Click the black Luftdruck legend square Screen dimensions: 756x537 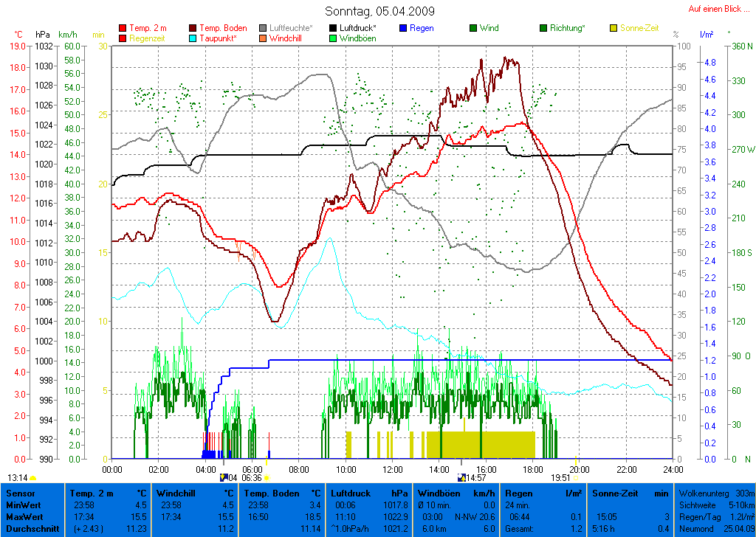[334, 28]
